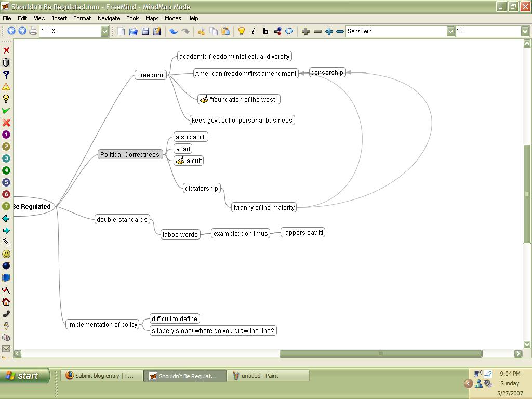Add a new child node with the toolbar lightbulb

[x=242, y=32]
